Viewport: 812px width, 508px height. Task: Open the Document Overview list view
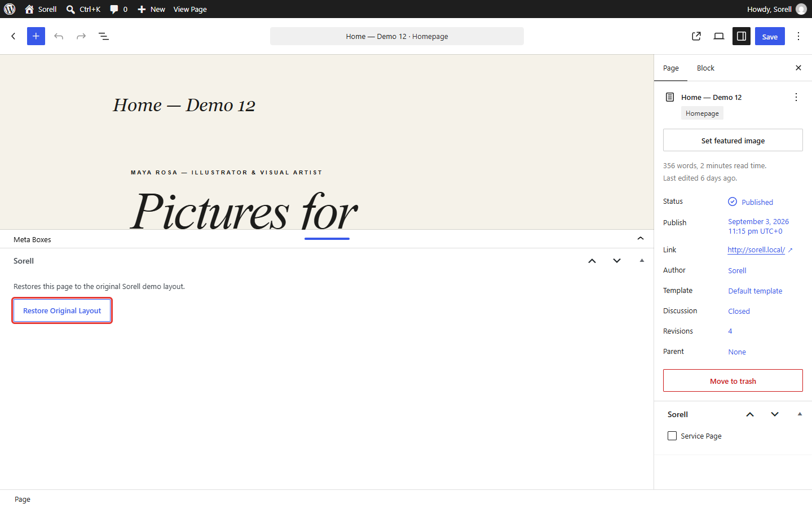(104, 36)
